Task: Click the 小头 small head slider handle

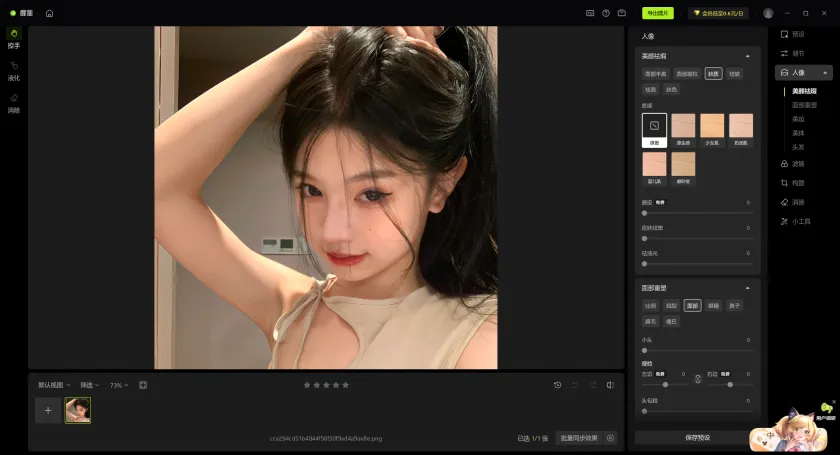Action: click(644, 350)
